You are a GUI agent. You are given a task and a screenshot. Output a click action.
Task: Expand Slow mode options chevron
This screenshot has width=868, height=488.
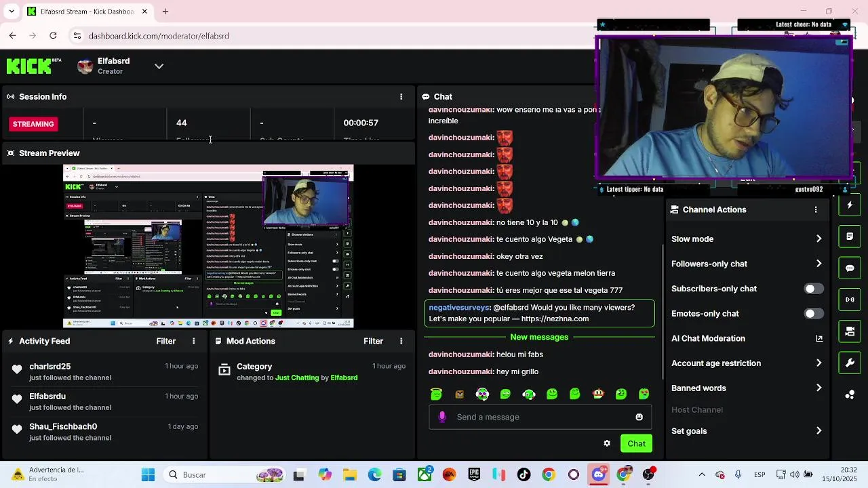(x=818, y=239)
